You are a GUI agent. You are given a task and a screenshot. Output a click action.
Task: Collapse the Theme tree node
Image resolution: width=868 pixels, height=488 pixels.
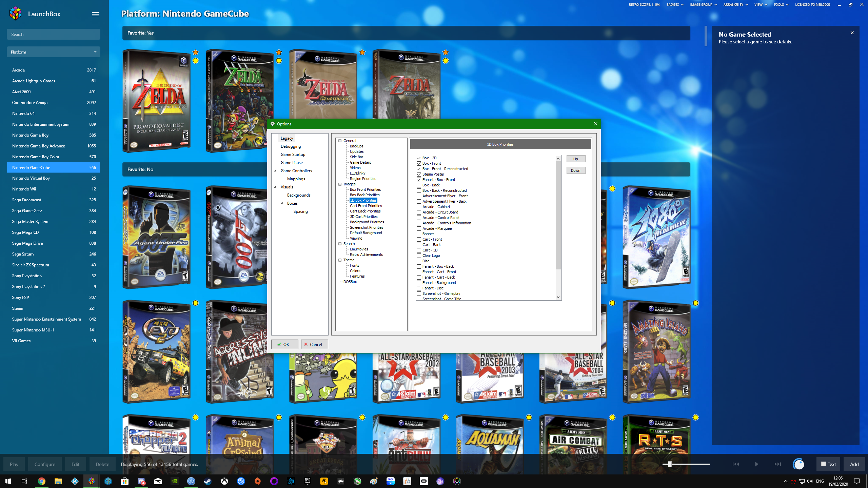point(340,260)
